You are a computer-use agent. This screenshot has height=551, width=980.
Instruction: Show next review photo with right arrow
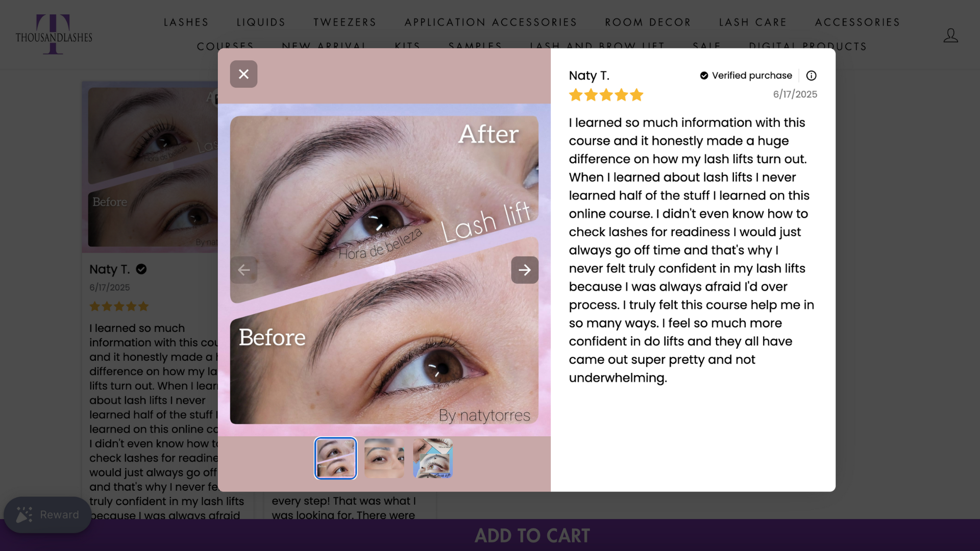(x=525, y=270)
